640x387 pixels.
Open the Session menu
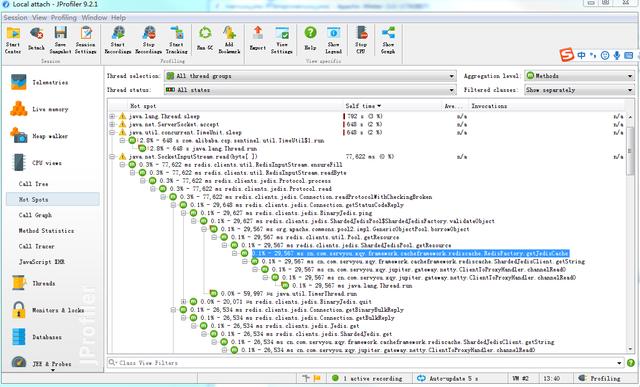(15, 18)
